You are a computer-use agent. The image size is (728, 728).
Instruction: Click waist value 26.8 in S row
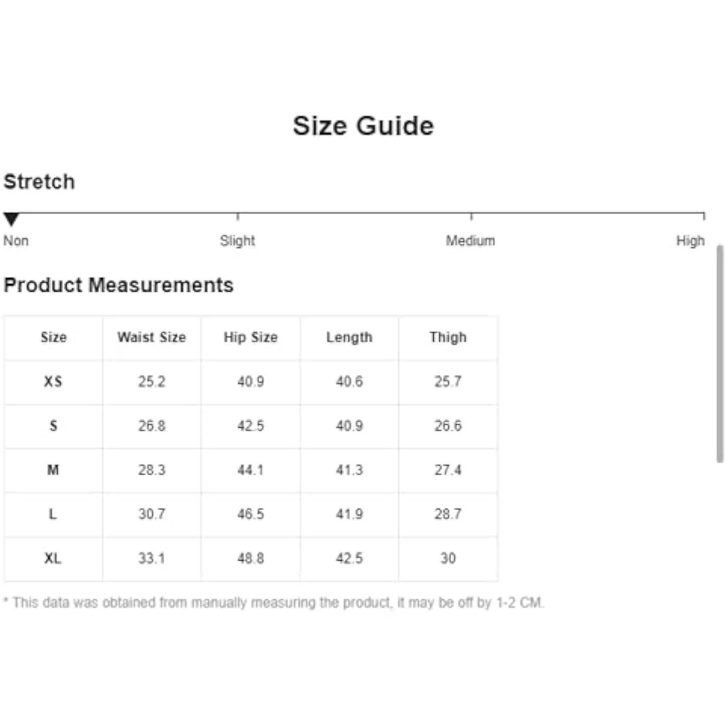[x=151, y=426]
